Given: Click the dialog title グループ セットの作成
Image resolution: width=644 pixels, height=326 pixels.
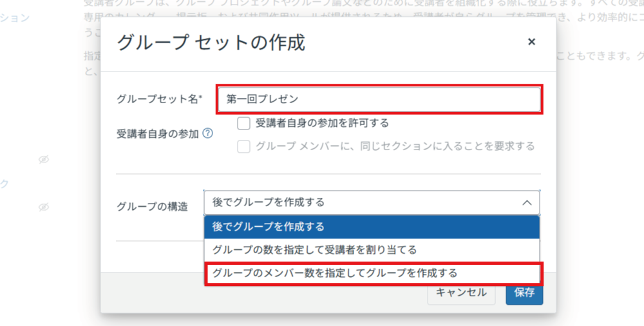Looking at the screenshot, I should pos(211,43).
